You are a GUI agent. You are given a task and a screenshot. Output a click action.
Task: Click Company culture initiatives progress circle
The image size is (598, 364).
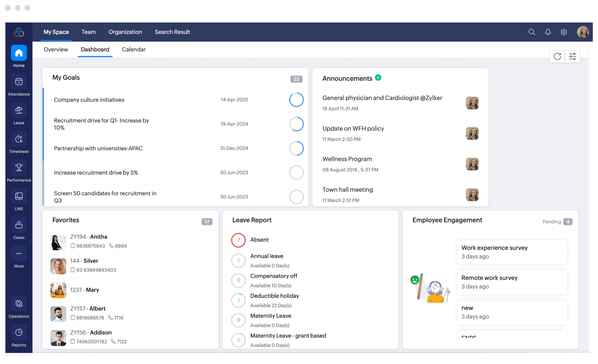(296, 100)
